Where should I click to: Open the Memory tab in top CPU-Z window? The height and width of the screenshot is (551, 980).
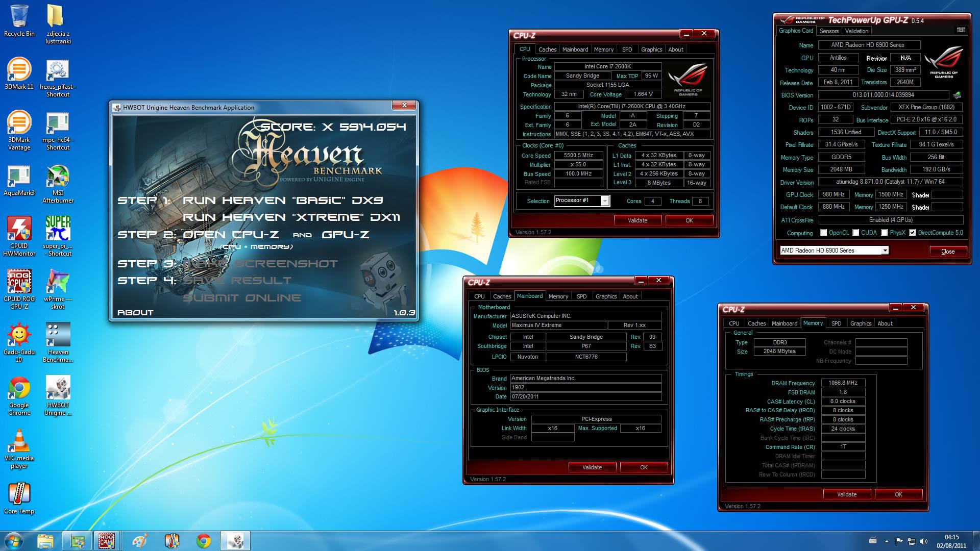[604, 49]
